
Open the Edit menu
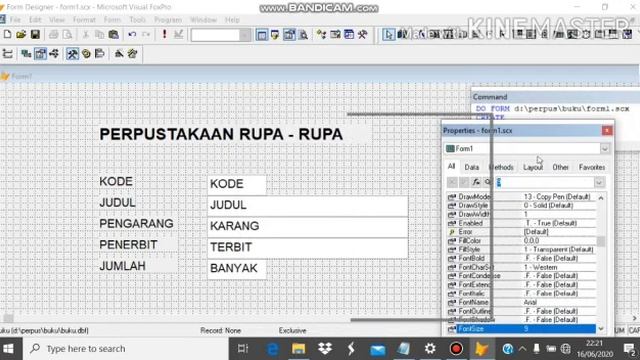[x=35, y=20]
